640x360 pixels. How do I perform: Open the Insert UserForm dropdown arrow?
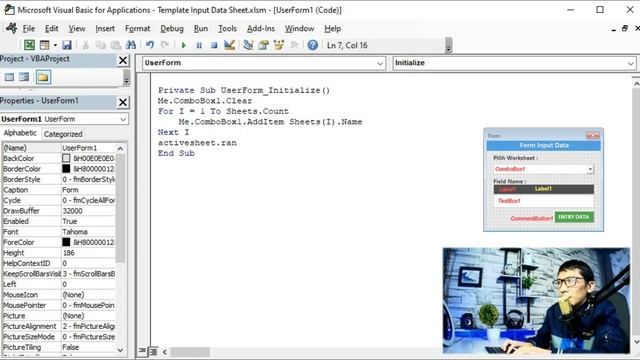click(x=55, y=45)
